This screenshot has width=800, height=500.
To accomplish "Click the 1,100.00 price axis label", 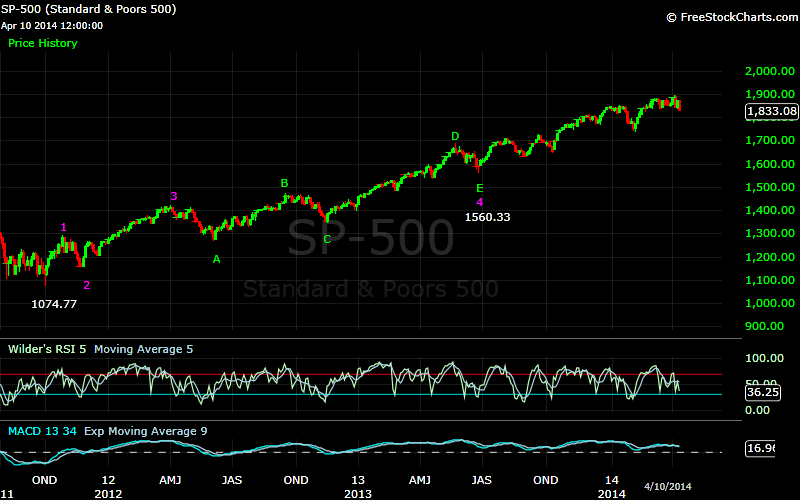I will tap(770, 280).
